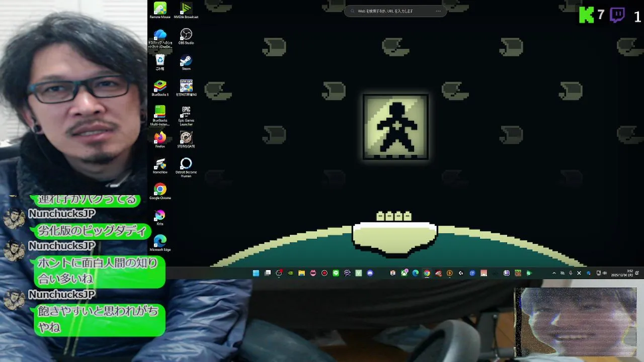
Task: Select the STEINS;GATE desktop shortcut
Action: 186,139
